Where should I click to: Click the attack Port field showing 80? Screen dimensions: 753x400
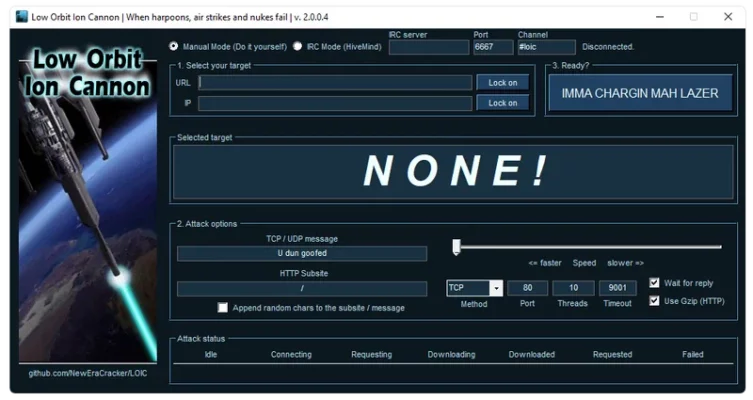[x=527, y=288]
